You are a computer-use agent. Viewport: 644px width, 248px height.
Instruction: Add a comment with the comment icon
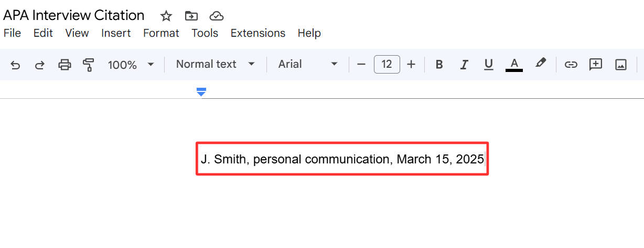tap(596, 65)
